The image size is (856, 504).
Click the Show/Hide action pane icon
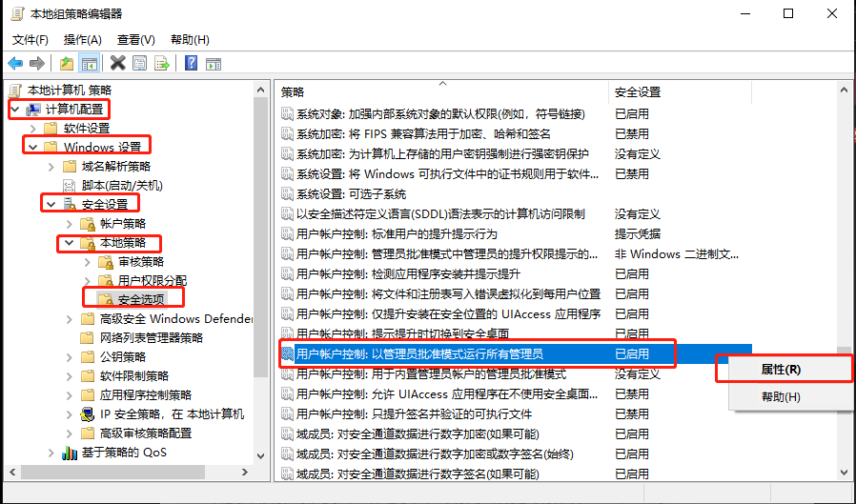(x=214, y=63)
